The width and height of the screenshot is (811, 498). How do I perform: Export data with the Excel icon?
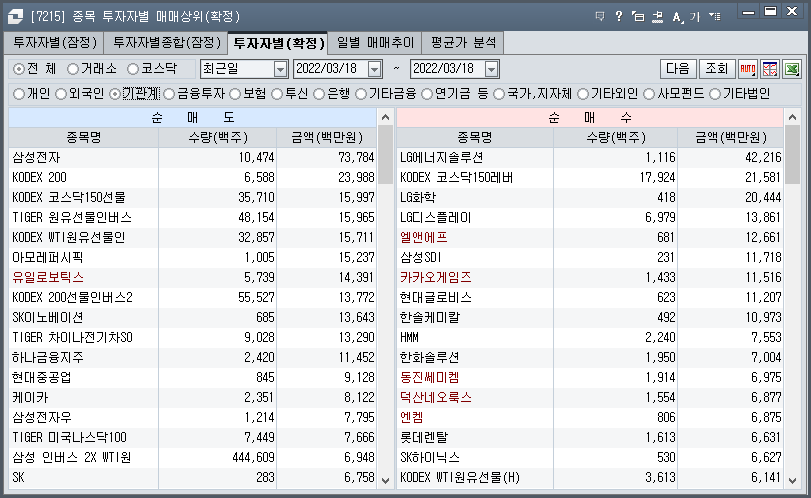coord(792,69)
